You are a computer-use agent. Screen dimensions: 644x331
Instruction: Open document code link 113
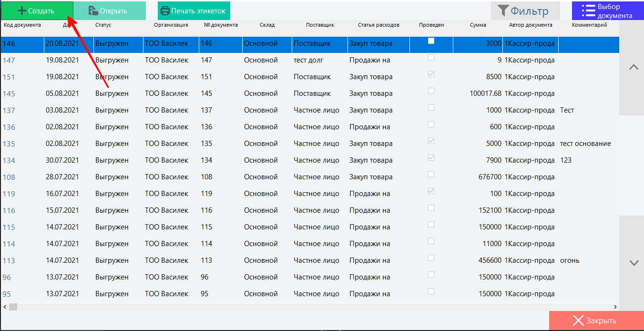click(x=9, y=261)
